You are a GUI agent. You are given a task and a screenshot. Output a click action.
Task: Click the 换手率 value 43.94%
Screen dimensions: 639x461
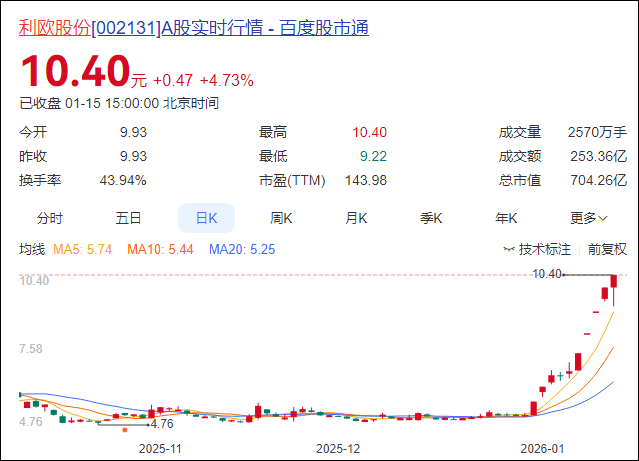pos(123,180)
